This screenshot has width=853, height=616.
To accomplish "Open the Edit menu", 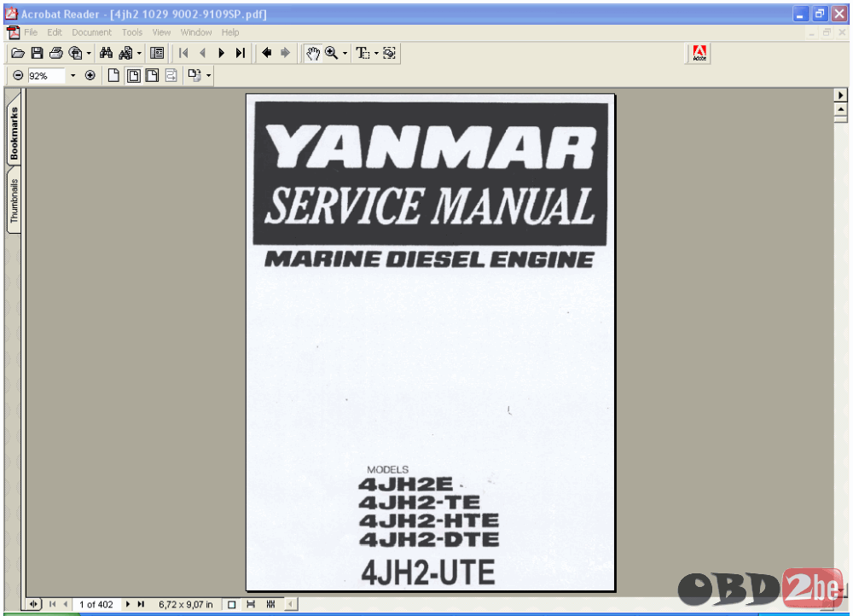I will pyautogui.click(x=55, y=32).
